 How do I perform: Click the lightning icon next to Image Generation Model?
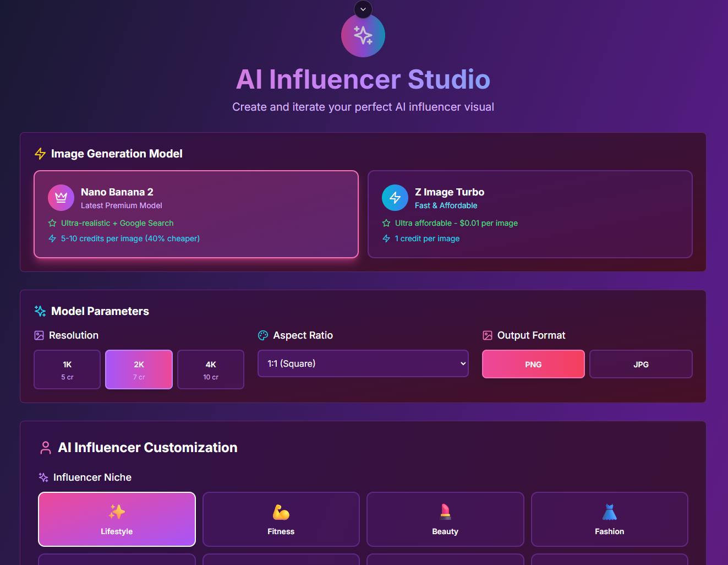[40, 154]
